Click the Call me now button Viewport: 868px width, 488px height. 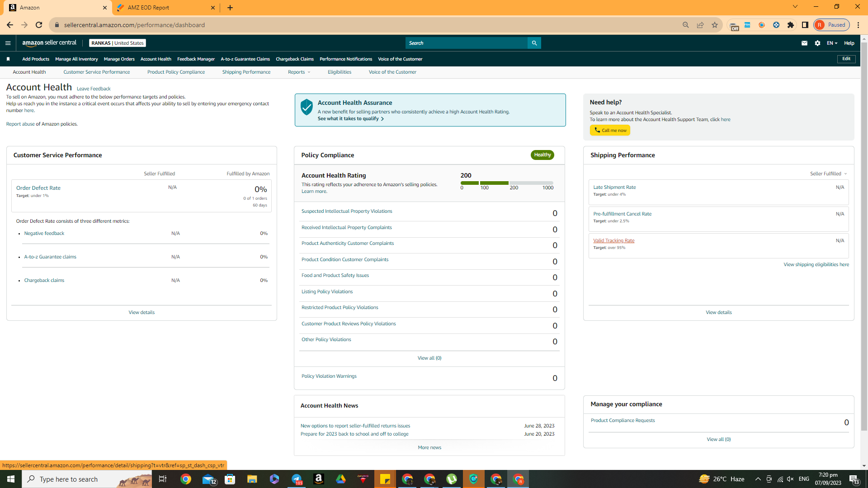click(610, 130)
